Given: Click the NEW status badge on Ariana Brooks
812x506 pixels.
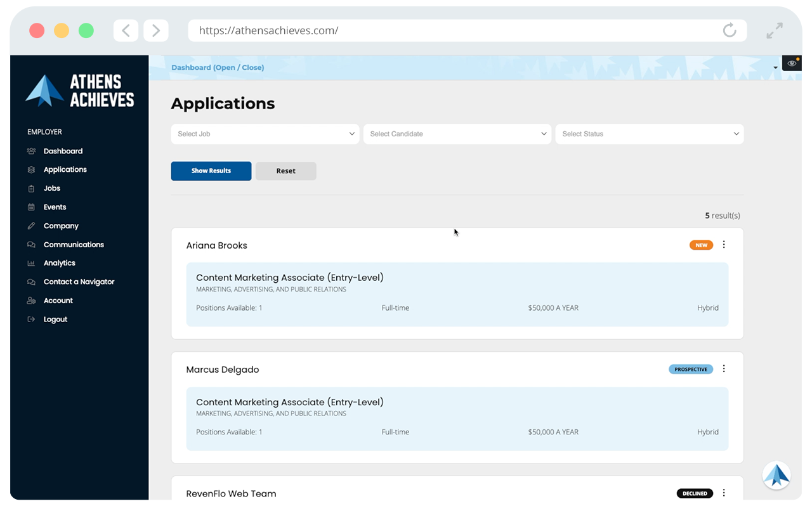Looking at the screenshot, I should point(700,244).
